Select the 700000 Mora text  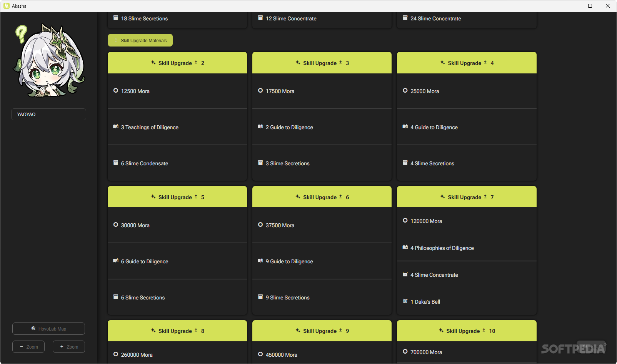coord(426,352)
